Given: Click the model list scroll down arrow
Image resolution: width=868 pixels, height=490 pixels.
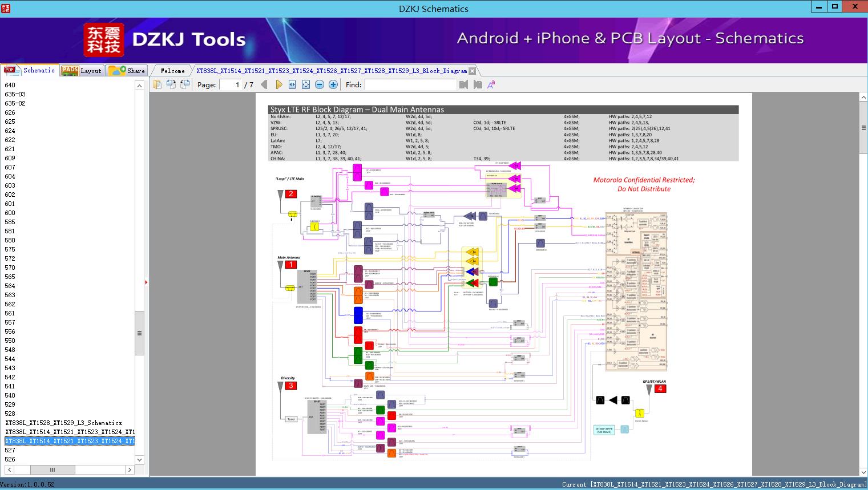Looking at the screenshot, I should point(139,460).
